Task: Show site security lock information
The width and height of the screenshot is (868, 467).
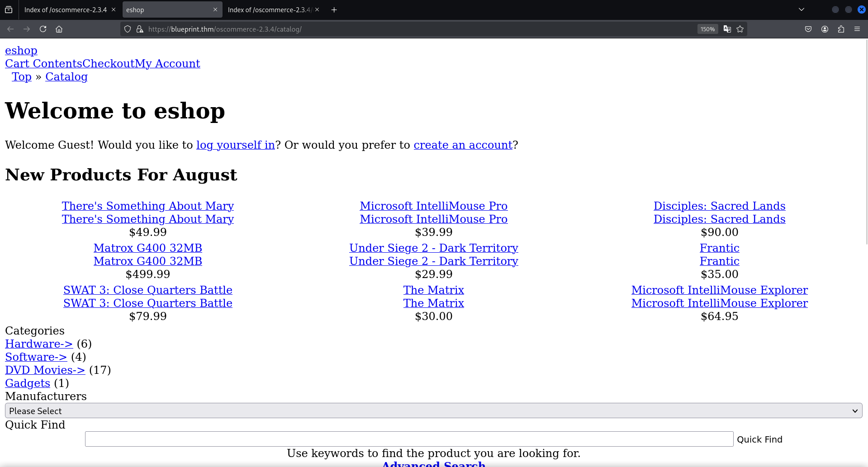Action: click(x=140, y=29)
